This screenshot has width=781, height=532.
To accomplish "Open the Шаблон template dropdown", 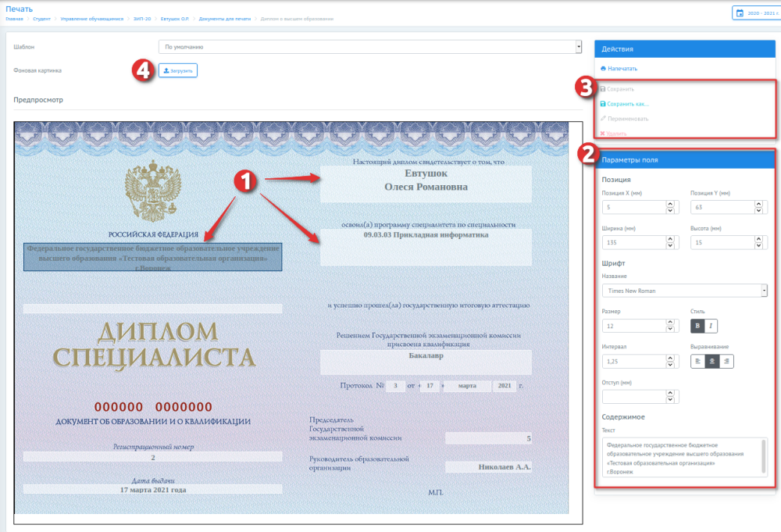I will [x=370, y=47].
